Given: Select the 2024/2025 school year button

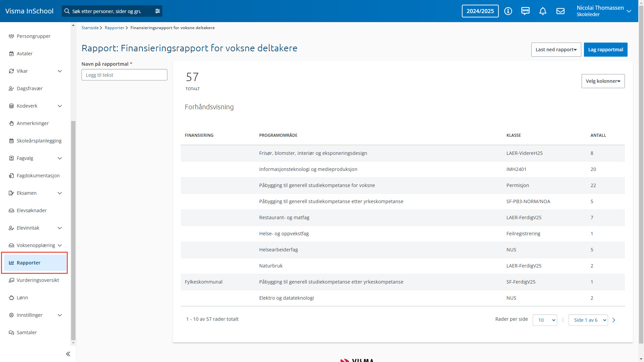Looking at the screenshot, I should 480,11.
